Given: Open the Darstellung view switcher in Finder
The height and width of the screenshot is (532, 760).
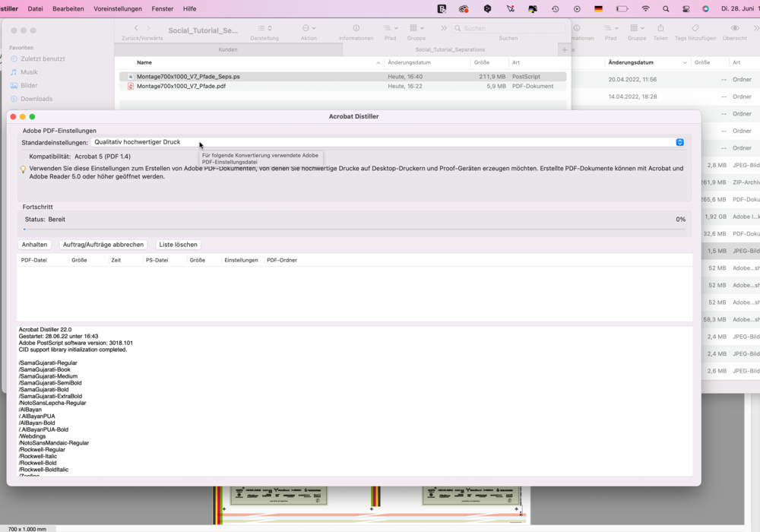Looking at the screenshot, I should click(264, 28).
